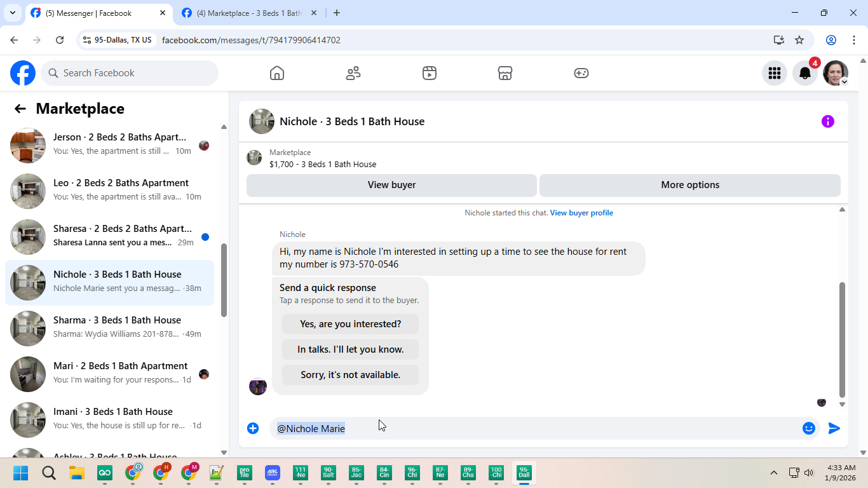Viewport: 868px width, 488px height.
Task: Open the clock showing 4:33 AM
Action: 841,473
